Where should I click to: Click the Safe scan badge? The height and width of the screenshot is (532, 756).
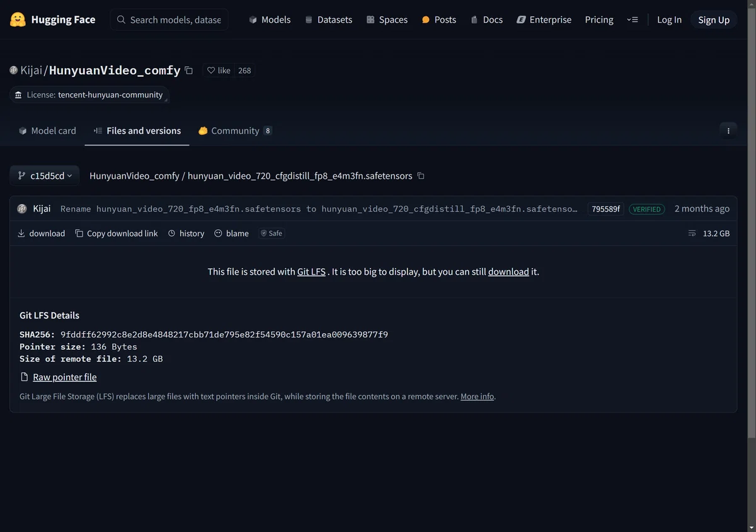click(x=272, y=234)
